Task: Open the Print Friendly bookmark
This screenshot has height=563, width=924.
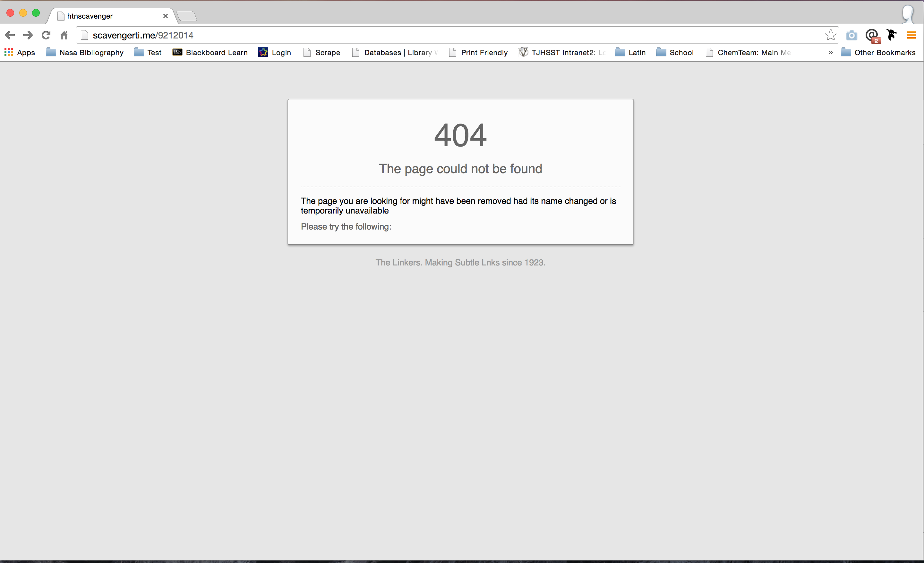Action: click(478, 53)
